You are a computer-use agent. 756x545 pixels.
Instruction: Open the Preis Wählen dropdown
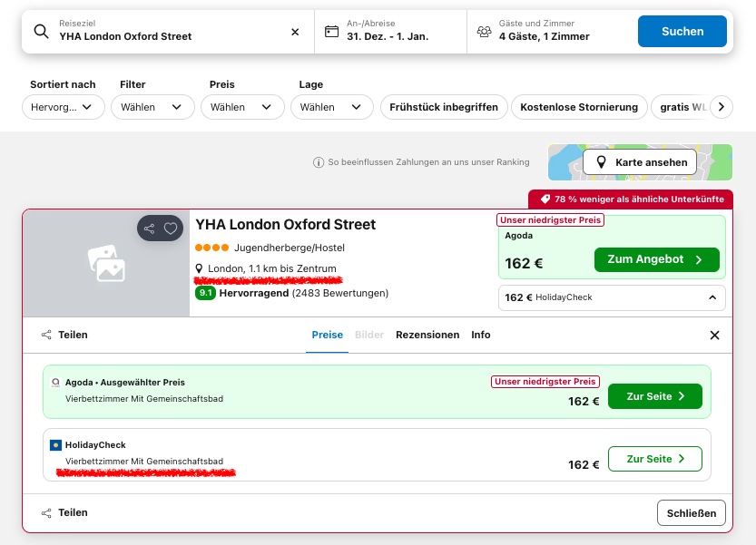coord(242,107)
